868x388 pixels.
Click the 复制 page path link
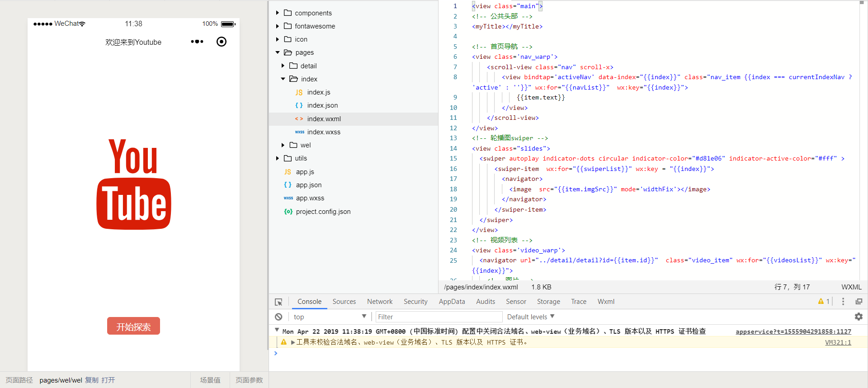pyautogui.click(x=92, y=380)
